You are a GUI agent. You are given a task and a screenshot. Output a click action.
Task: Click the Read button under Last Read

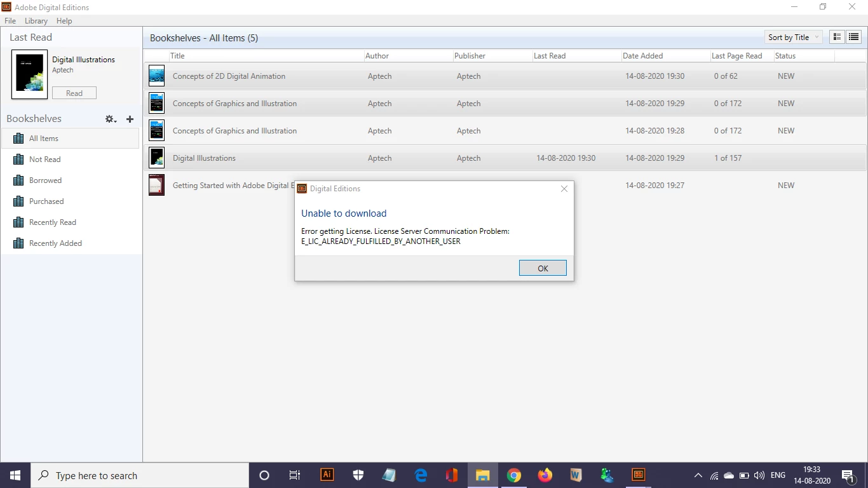74,93
